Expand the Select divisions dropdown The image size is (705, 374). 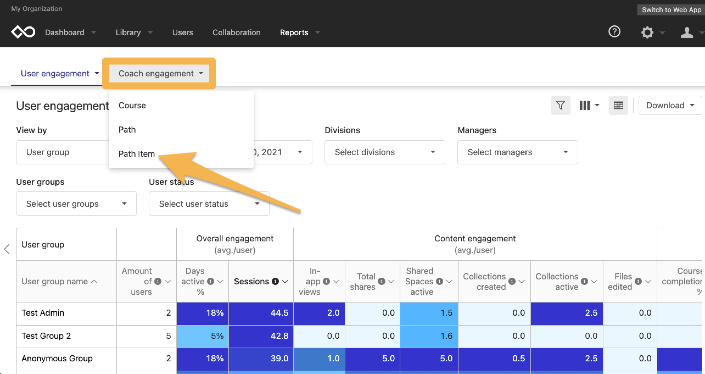tap(384, 152)
